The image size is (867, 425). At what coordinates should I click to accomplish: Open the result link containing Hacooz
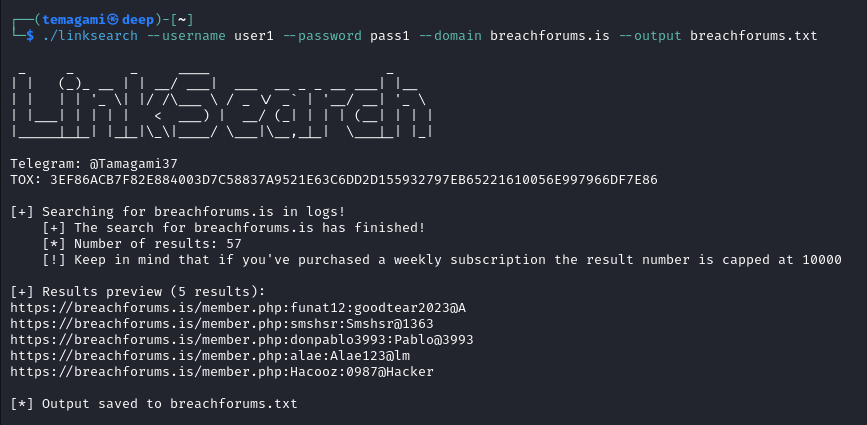[222, 372]
